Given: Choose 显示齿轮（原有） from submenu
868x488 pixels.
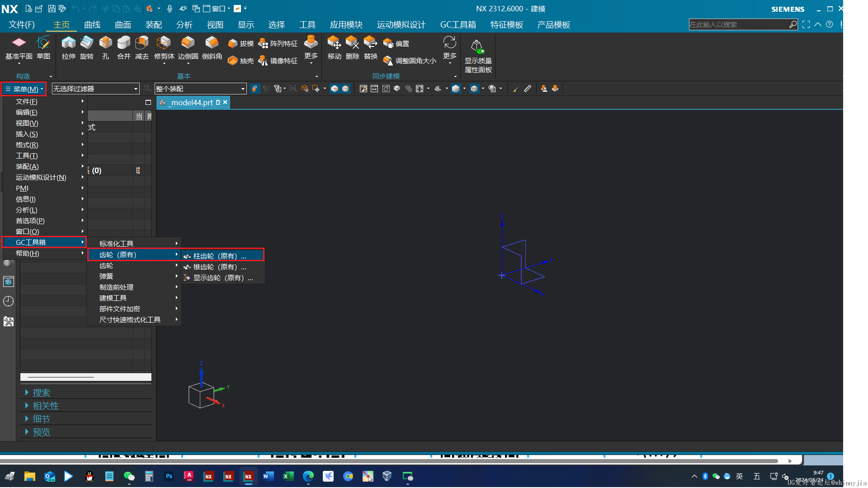Looking at the screenshot, I should [222, 278].
